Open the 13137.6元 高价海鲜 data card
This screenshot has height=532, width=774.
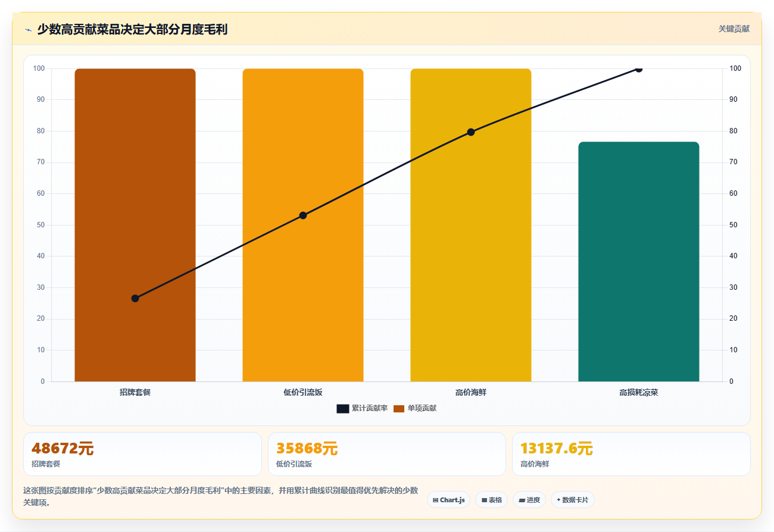click(x=631, y=454)
